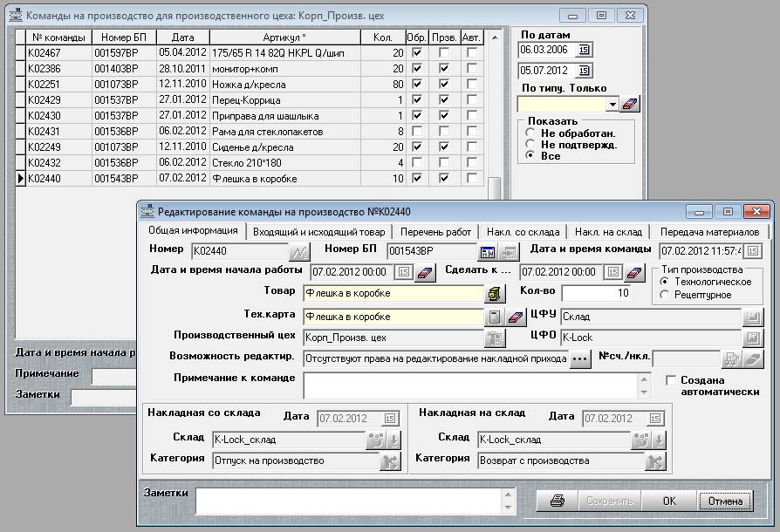The image size is (780, 532).
Task: Sort by Артикул column header
Action: pos(284,38)
